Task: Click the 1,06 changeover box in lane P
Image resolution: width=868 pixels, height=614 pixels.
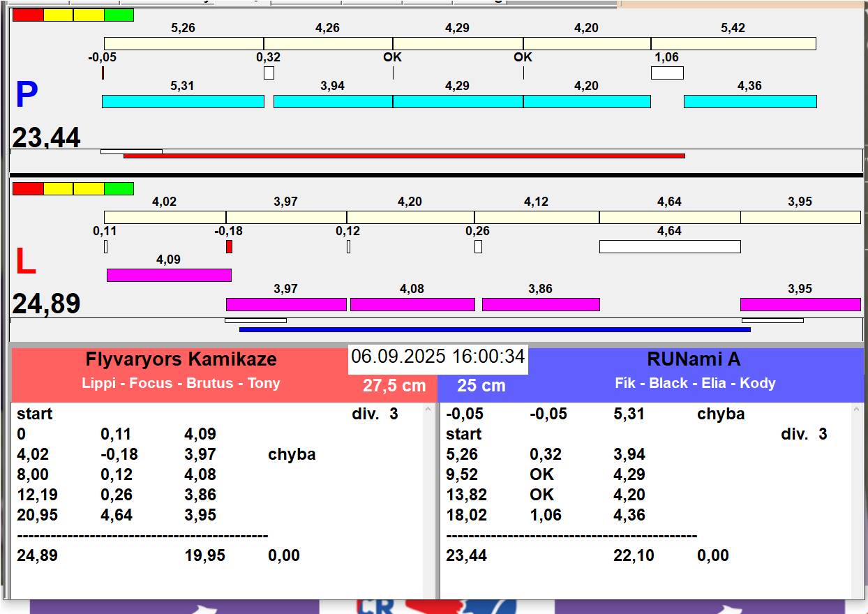Action: pyautogui.click(x=667, y=73)
